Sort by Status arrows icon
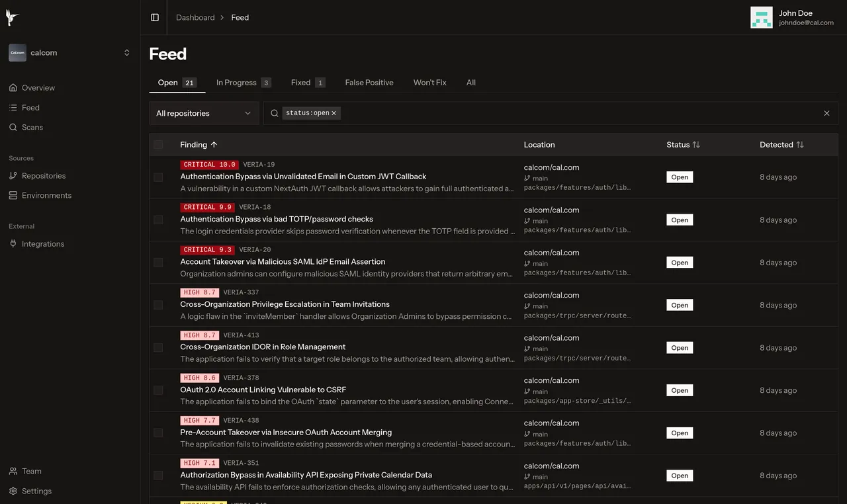Viewport: 847px width, 504px height. click(696, 145)
